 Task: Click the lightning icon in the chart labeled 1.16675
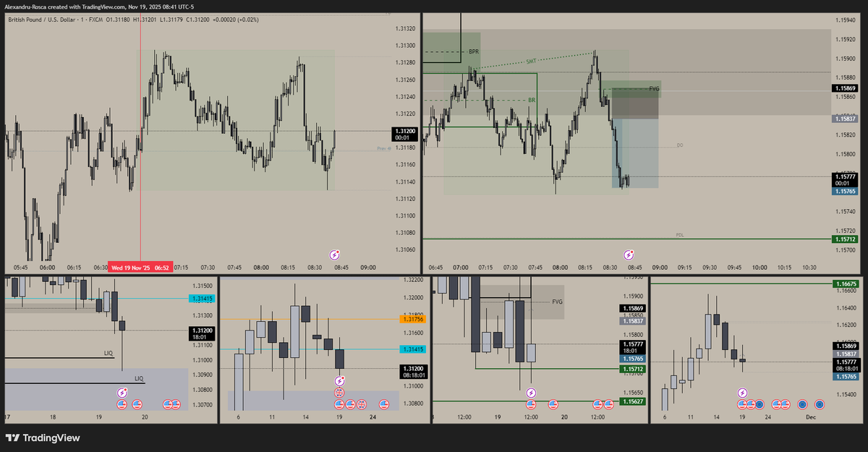point(742,393)
